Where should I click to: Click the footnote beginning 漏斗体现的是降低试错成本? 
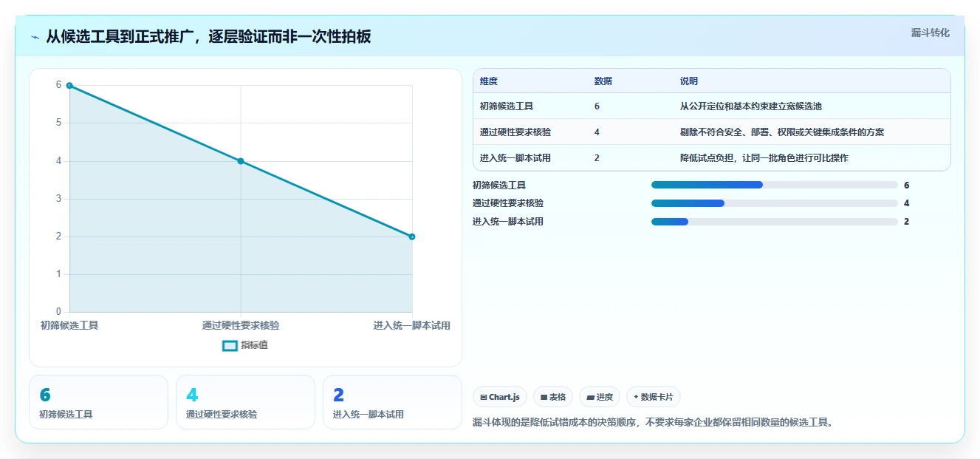(652, 423)
